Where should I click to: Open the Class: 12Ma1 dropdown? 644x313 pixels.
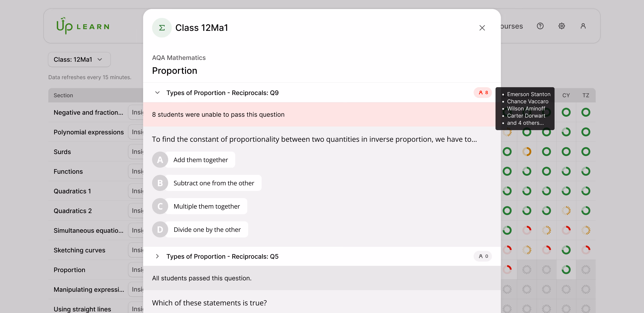(x=79, y=59)
